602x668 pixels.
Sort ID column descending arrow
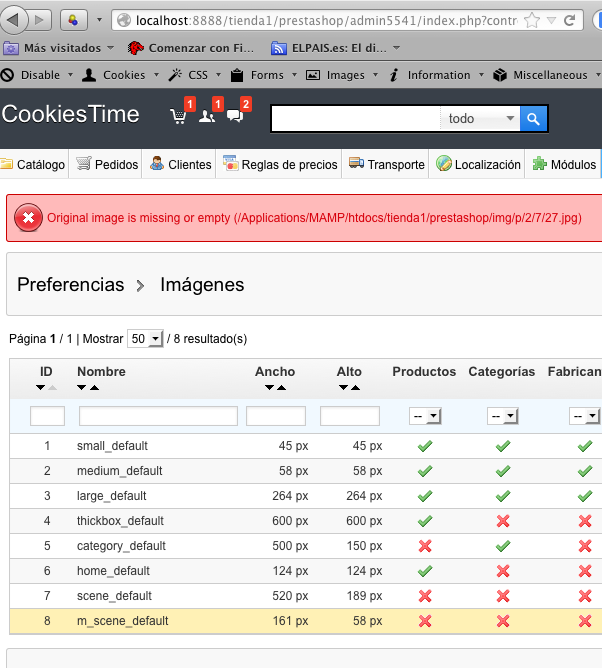tap(40, 387)
